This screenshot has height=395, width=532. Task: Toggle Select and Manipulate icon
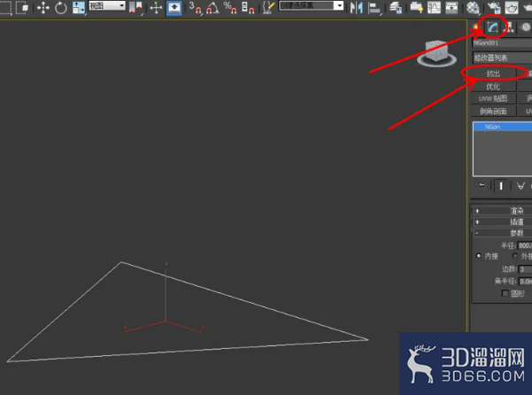(156, 7)
